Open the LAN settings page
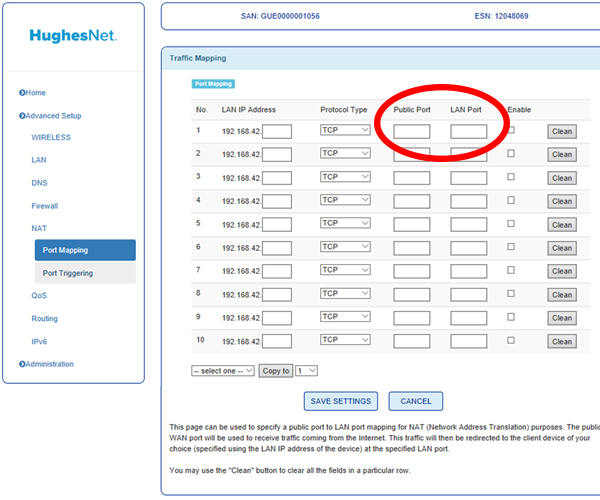 point(39,160)
